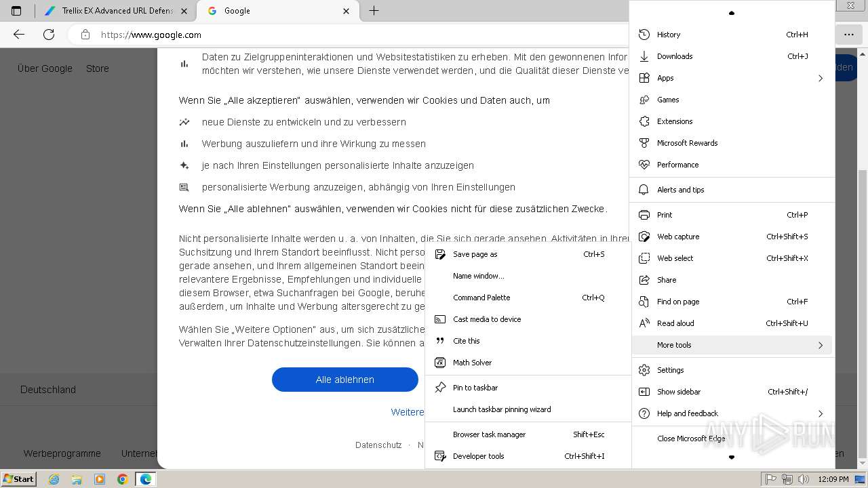
Task: Click the Web select icon
Action: click(644, 258)
